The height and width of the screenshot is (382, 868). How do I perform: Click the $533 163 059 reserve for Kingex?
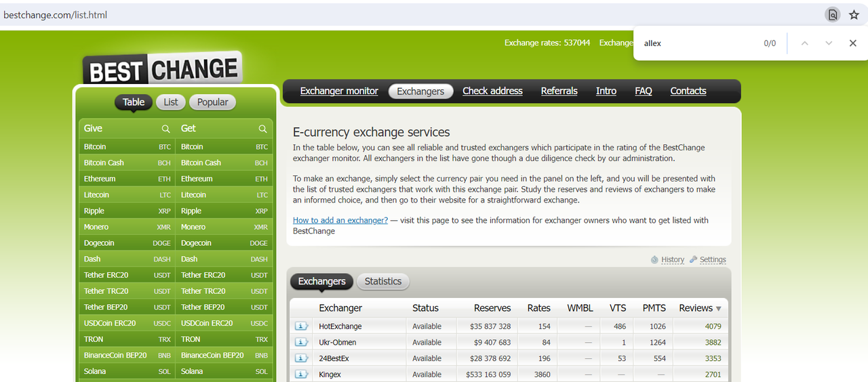click(488, 375)
